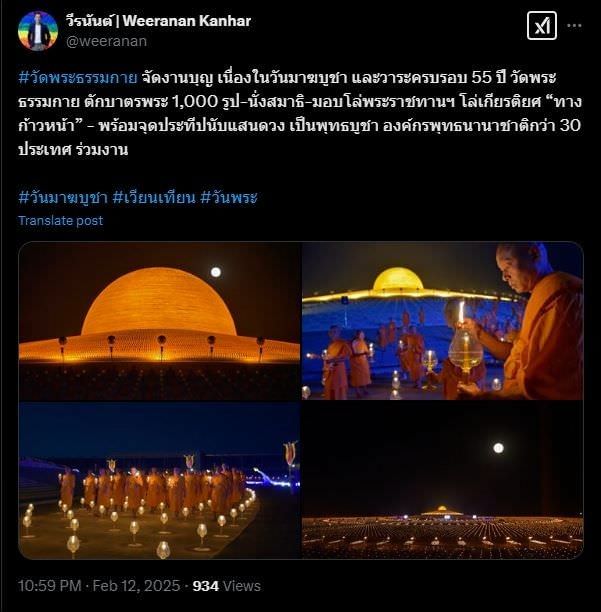This screenshot has width=601, height=612.
Task: Click the moon in the top-left photo
Action: 216,272
